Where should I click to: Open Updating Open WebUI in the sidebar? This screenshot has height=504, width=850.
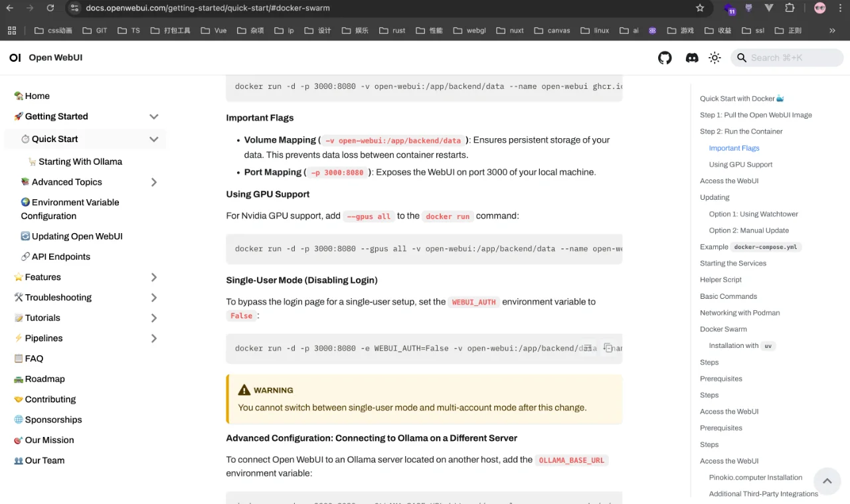(x=72, y=236)
